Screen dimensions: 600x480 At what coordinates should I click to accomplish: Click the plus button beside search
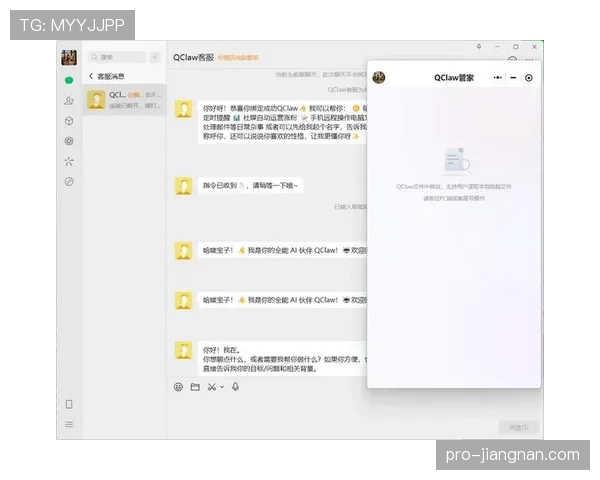(155, 57)
